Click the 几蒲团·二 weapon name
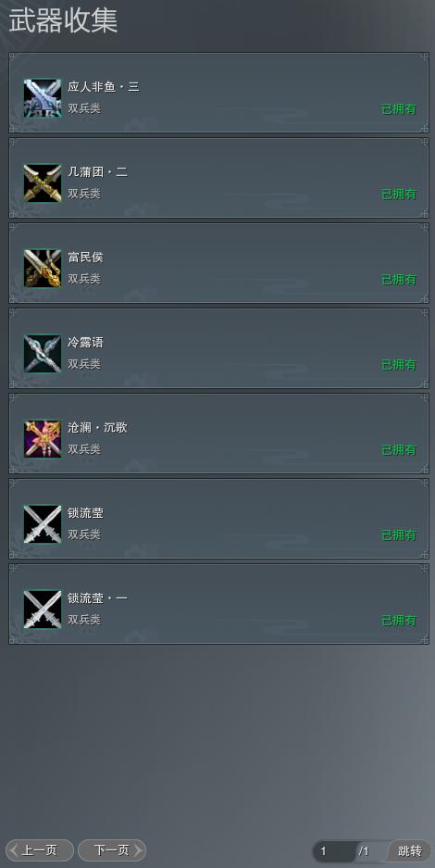Screen dimensions: 435x868 coord(97,172)
